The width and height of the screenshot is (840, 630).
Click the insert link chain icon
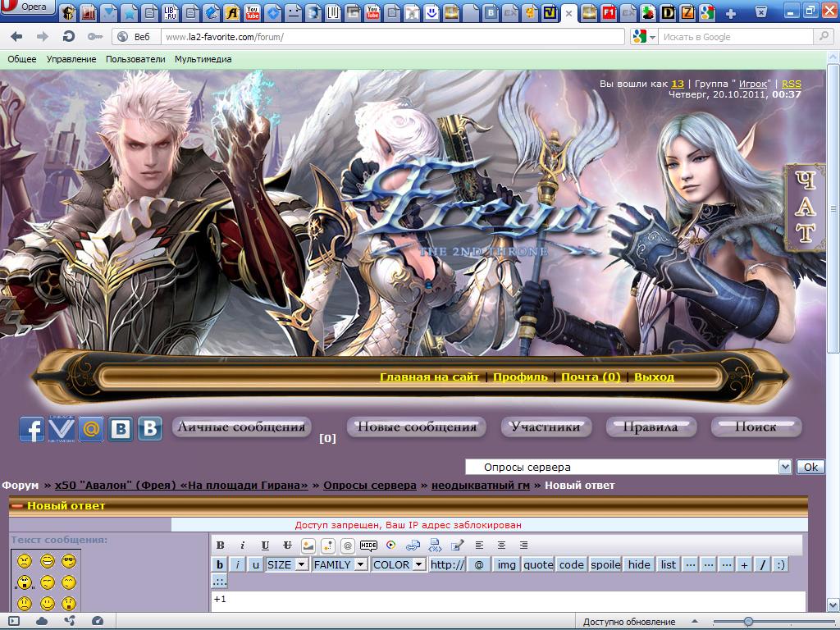pos(413,546)
